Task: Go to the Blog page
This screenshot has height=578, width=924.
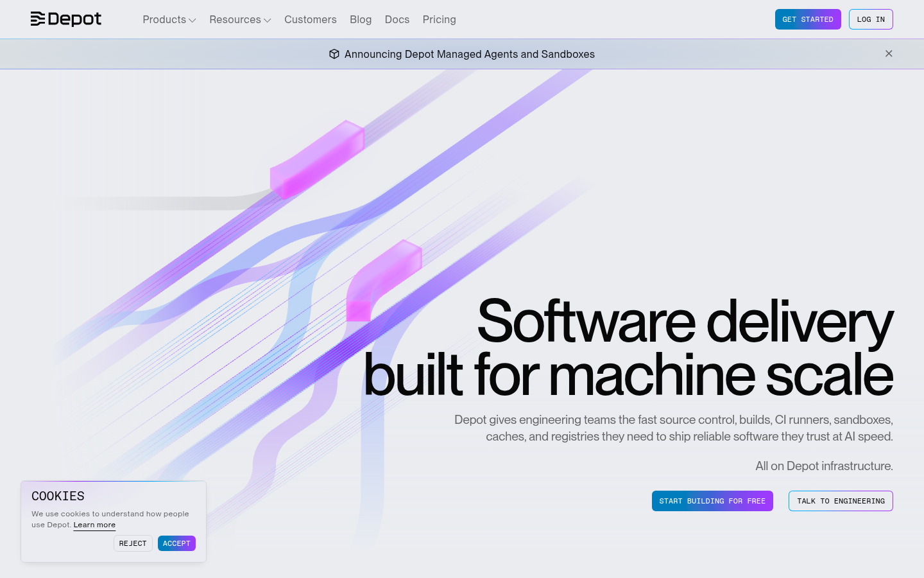Action: [x=361, y=20]
